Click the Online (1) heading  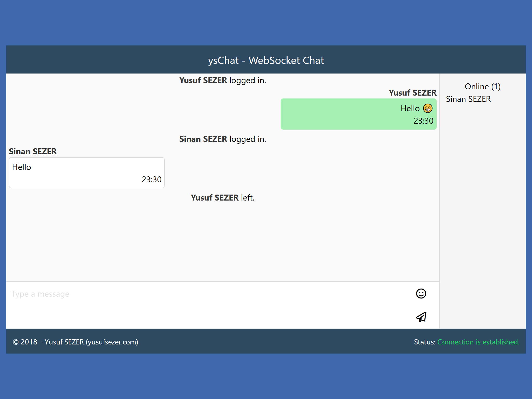482,87
